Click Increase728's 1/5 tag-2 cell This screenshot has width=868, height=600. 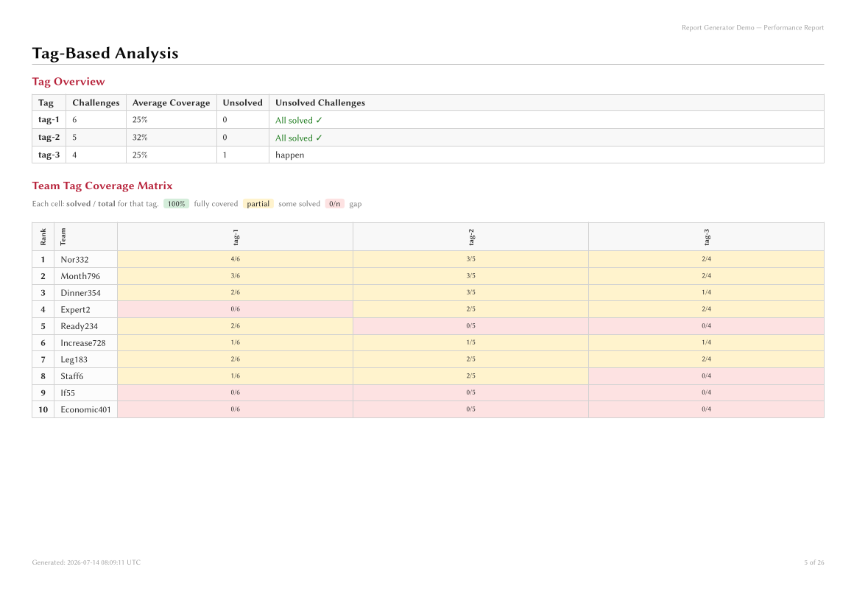[470, 342]
